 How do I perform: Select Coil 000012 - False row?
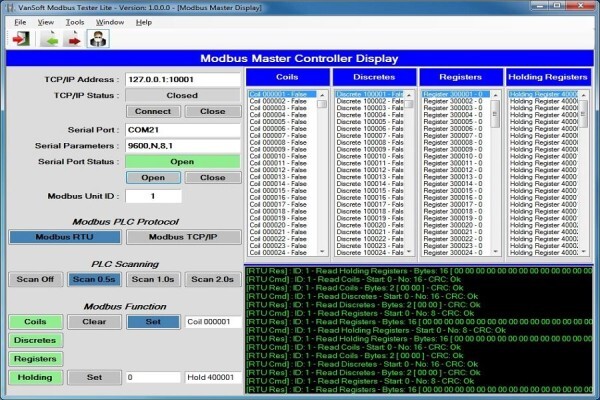tap(282, 170)
